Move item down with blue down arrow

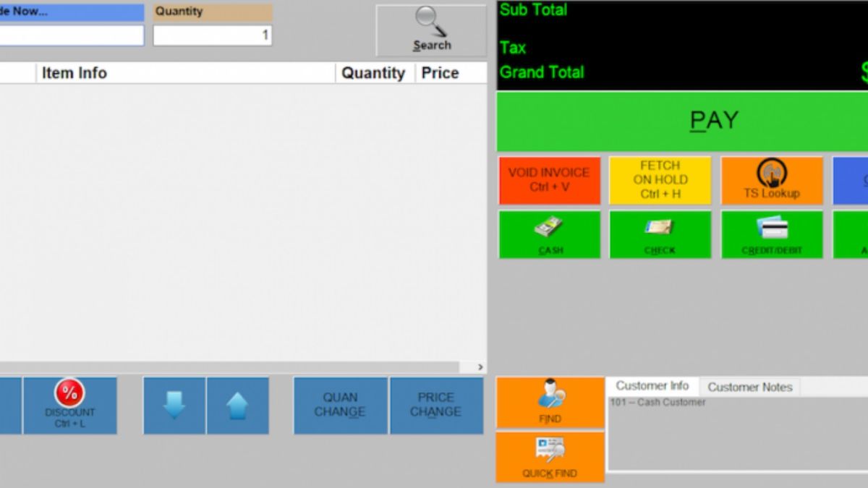pos(174,405)
